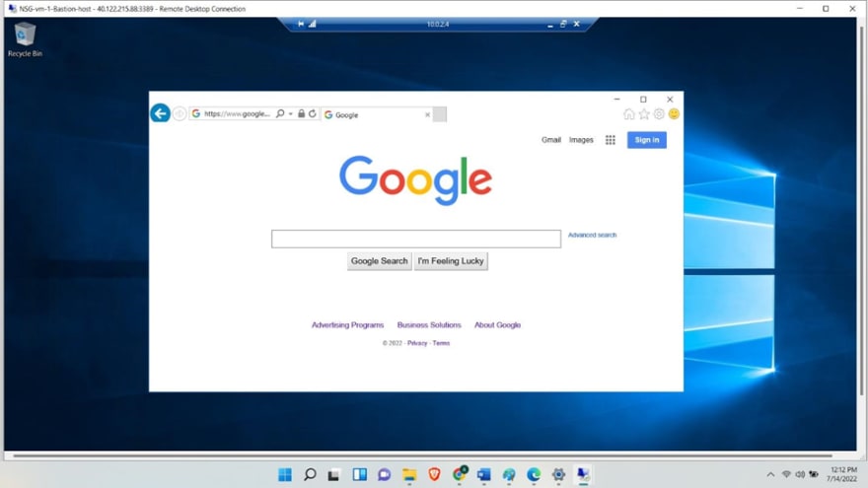
Task: Click the google.com URL address field
Action: pos(237,114)
